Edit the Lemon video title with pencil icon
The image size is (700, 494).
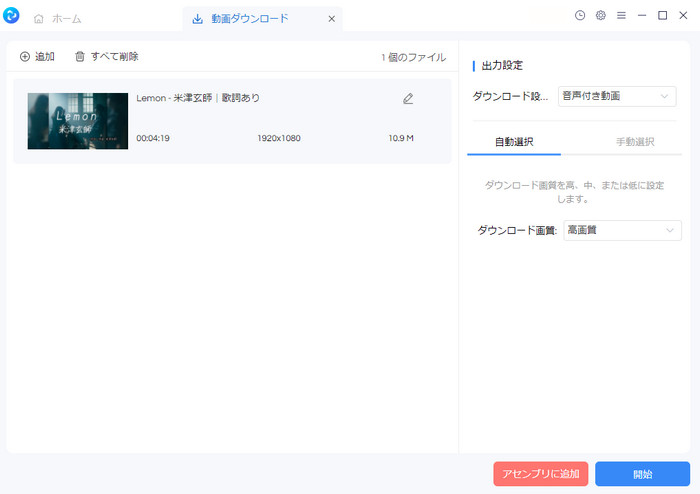(408, 99)
